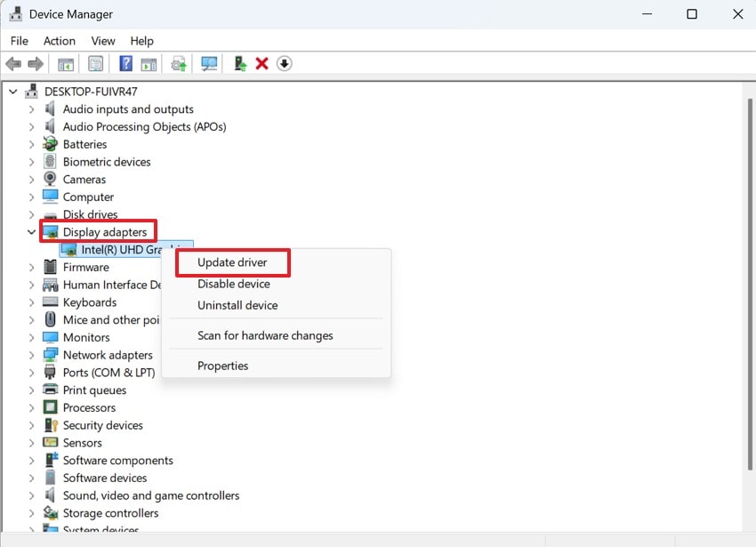Open Properties using the toolbar icon
756x547 pixels.
pyautogui.click(x=95, y=63)
